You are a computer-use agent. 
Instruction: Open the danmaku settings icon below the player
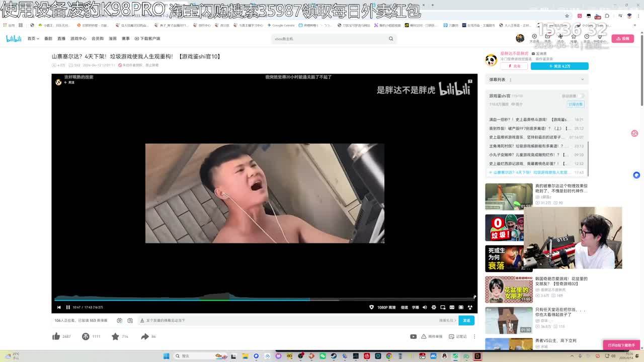pyautogui.click(x=130, y=320)
